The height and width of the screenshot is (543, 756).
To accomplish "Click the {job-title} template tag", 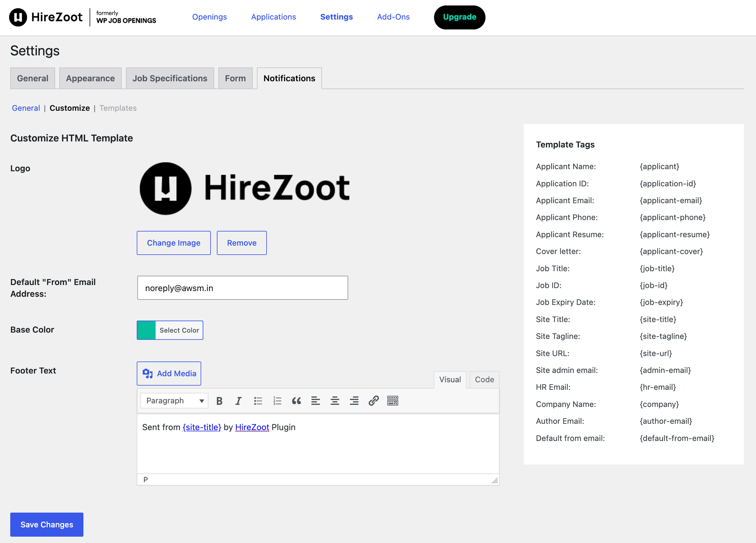I will [657, 269].
